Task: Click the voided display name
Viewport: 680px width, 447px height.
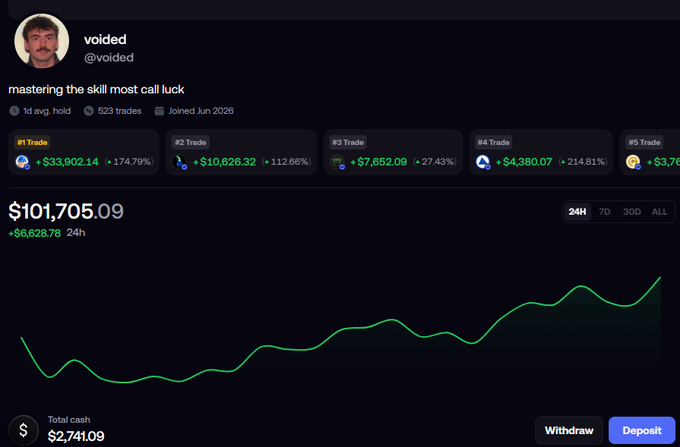Action: 105,39
